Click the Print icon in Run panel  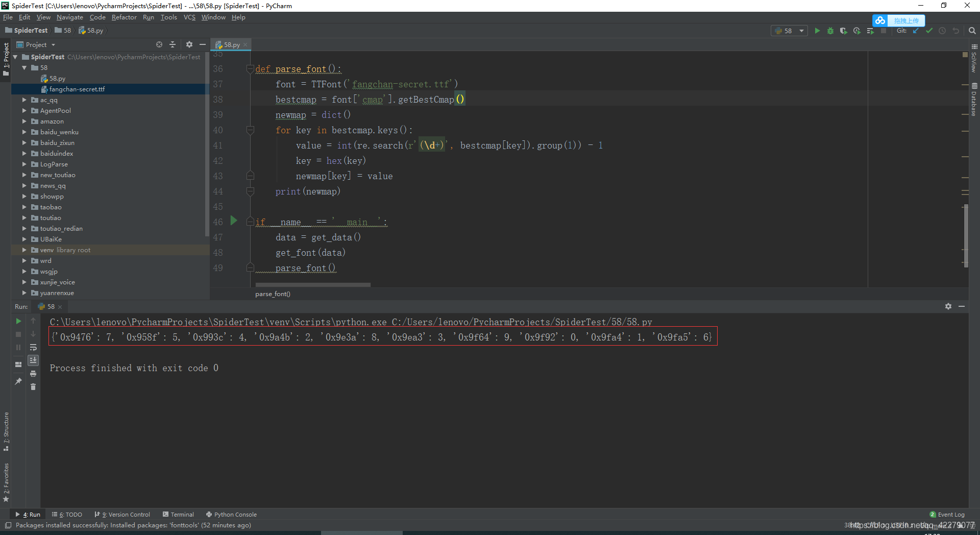click(x=33, y=374)
